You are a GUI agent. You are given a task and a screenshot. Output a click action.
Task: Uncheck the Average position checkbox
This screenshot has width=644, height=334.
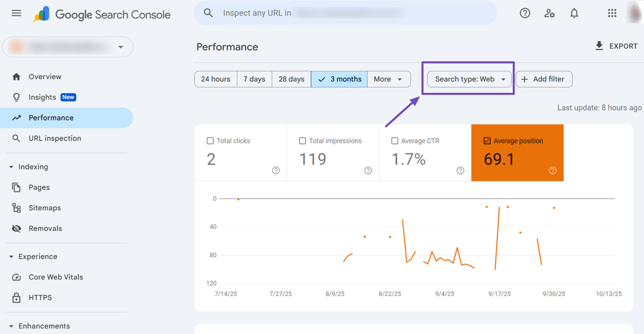click(487, 141)
